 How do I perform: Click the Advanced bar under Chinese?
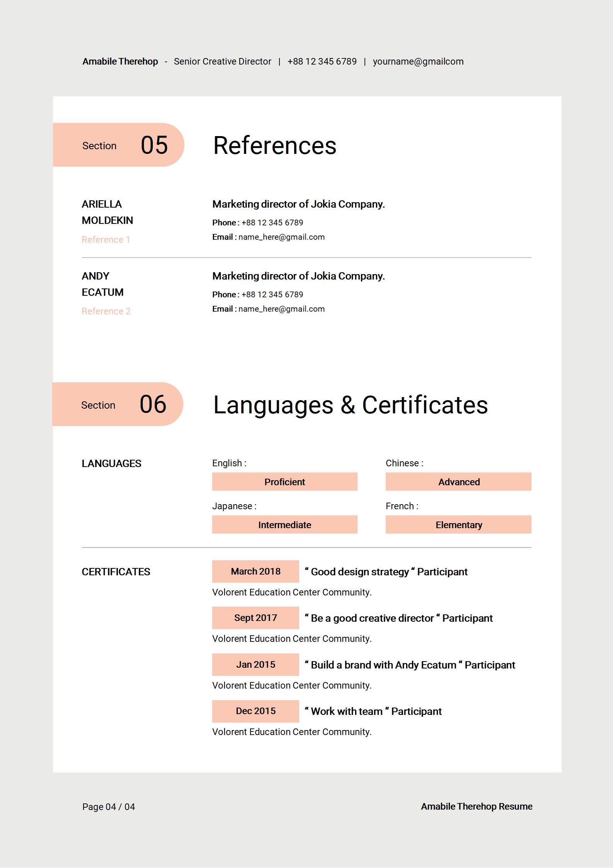[458, 482]
